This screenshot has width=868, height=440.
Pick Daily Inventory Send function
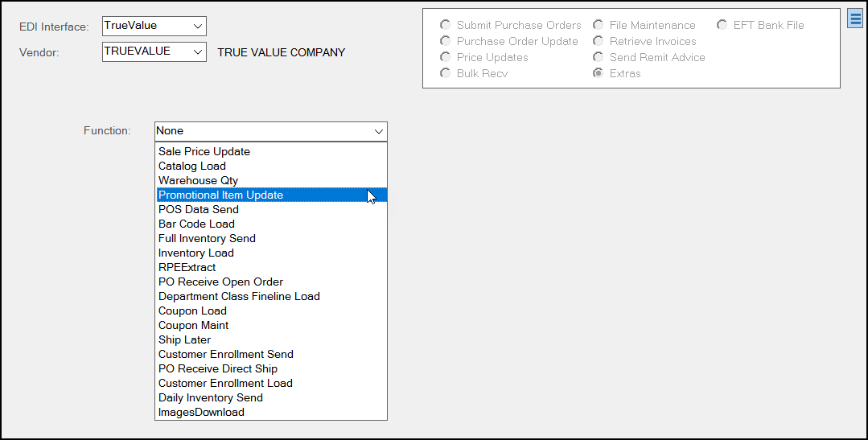point(211,397)
